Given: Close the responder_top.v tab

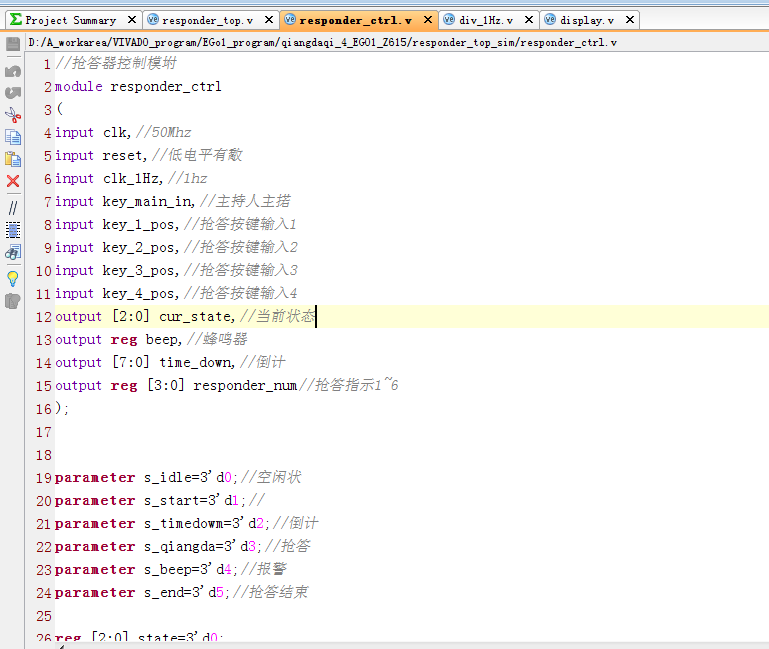Looking at the screenshot, I should pos(268,20).
